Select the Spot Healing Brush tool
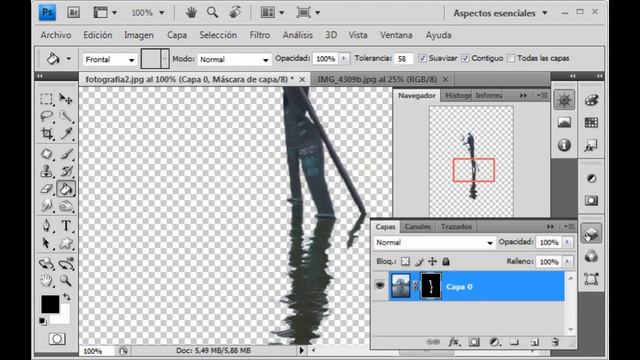The image size is (640, 360). (x=47, y=154)
